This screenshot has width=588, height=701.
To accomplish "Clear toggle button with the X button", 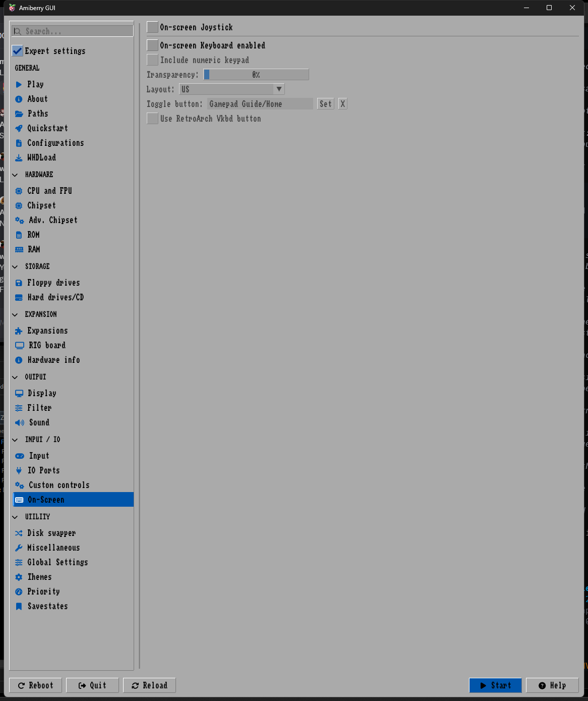I will (343, 104).
